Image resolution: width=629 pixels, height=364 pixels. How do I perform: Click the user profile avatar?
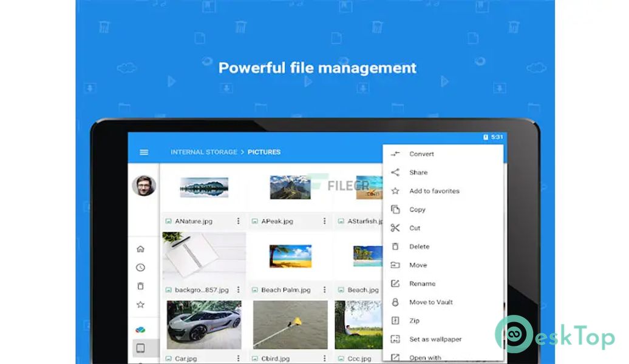(x=144, y=186)
